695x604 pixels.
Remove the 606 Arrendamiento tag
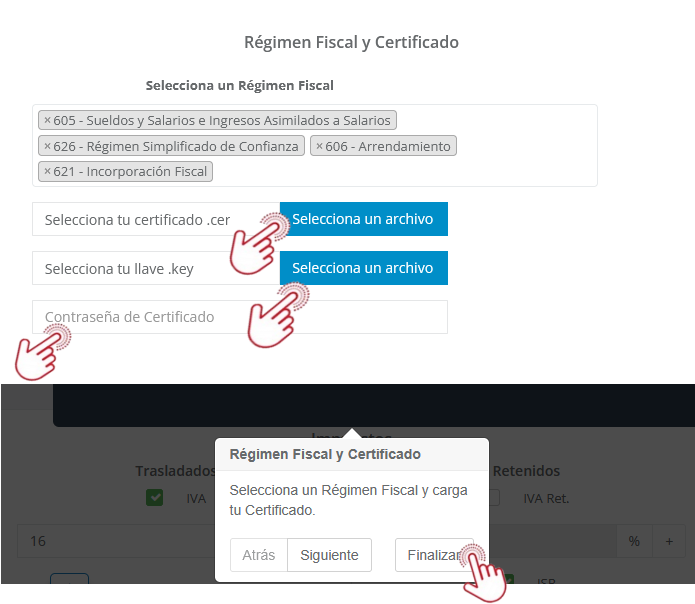[x=319, y=146]
